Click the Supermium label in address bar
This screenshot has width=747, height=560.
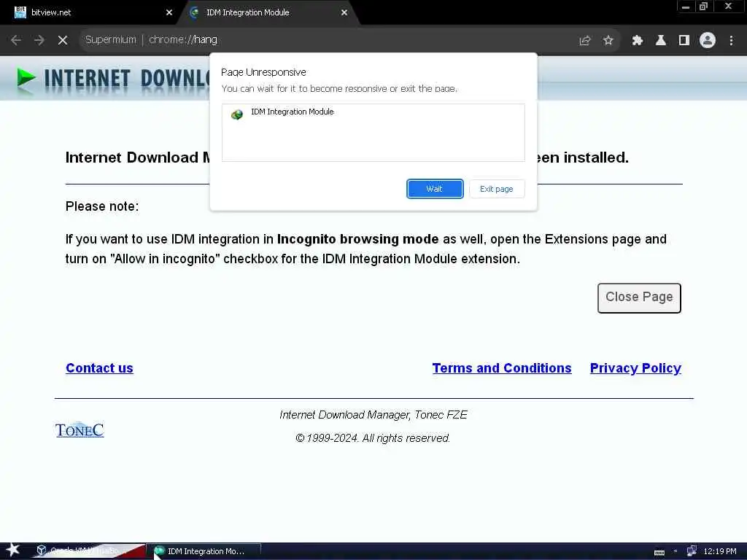(111, 39)
